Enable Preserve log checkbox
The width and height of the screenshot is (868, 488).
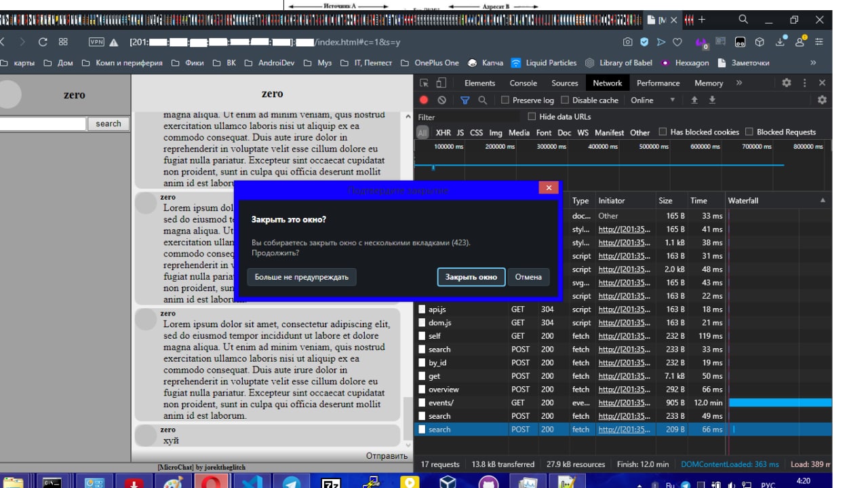505,100
